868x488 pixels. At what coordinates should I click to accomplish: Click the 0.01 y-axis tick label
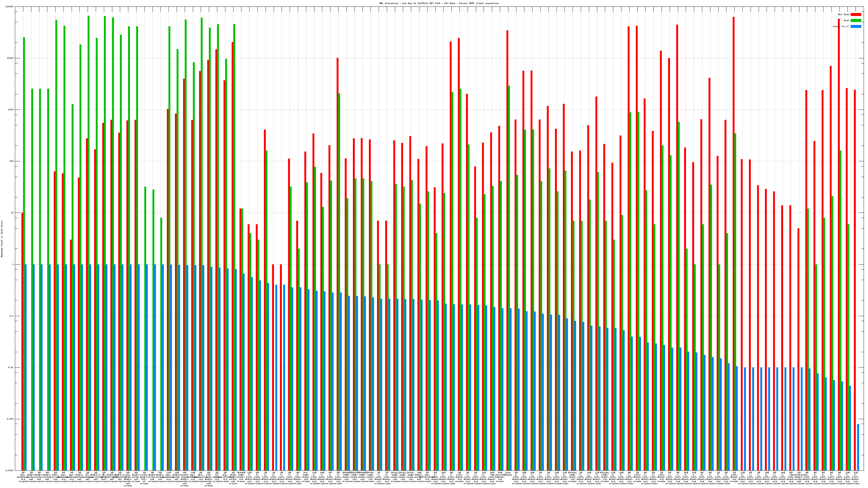[12, 368]
